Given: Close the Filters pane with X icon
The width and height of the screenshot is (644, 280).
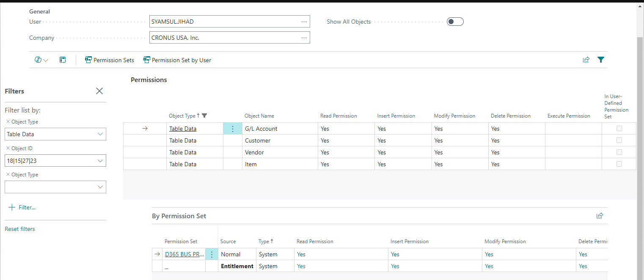Looking at the screenshot, I should 99,91.
